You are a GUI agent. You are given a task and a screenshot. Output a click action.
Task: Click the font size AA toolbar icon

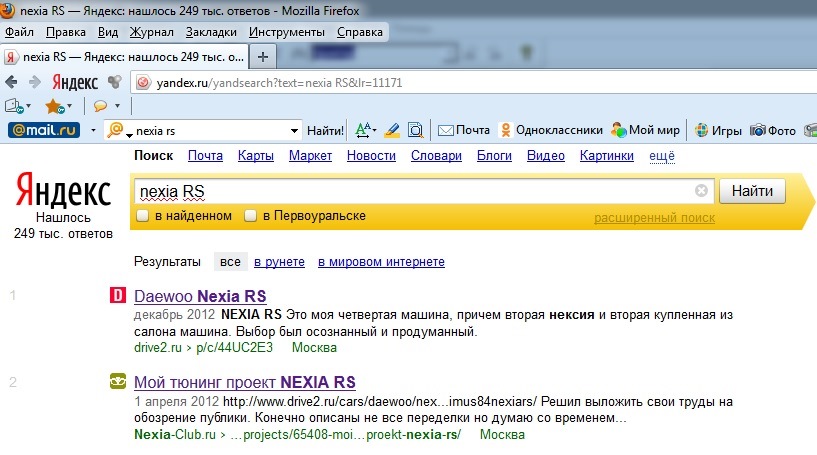(363, 130)
